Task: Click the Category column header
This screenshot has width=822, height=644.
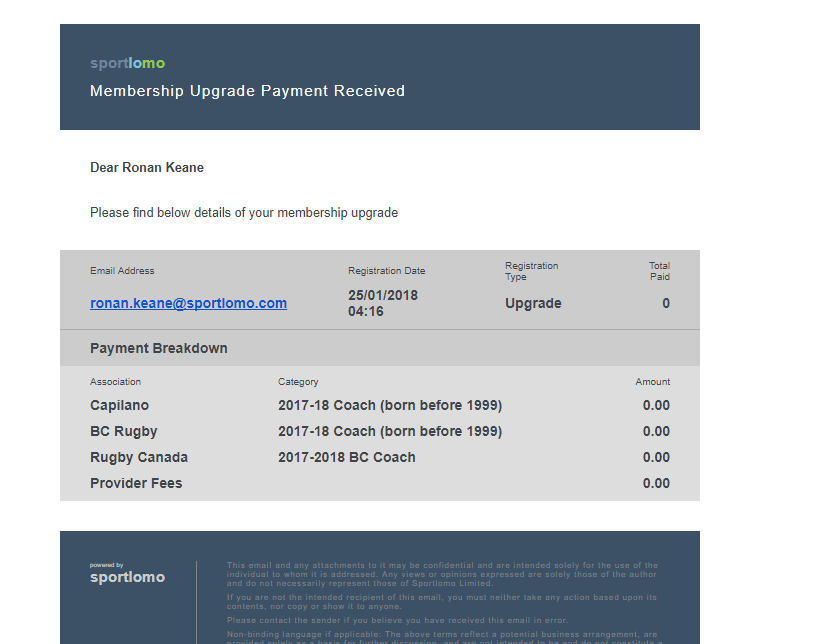Action: click(298, 382)
